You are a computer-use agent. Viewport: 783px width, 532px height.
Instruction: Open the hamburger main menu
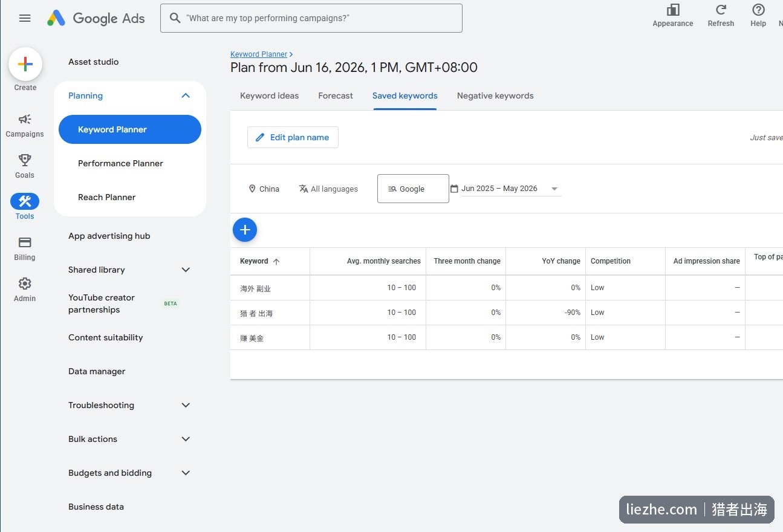[25, 18]
